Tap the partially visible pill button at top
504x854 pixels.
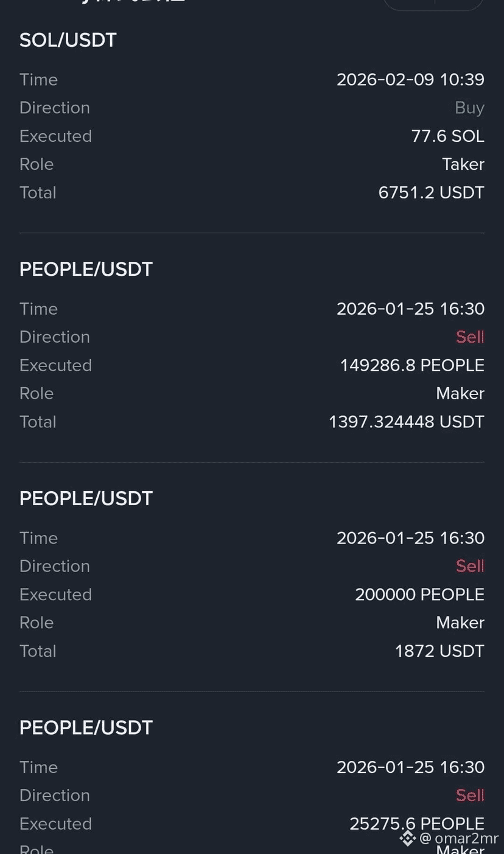433,4
